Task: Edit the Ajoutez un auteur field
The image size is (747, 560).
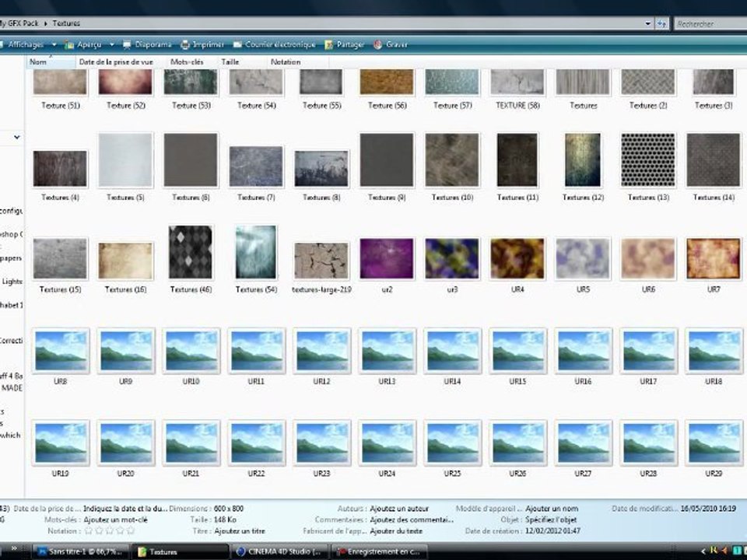Action: (x=399, y=509)
